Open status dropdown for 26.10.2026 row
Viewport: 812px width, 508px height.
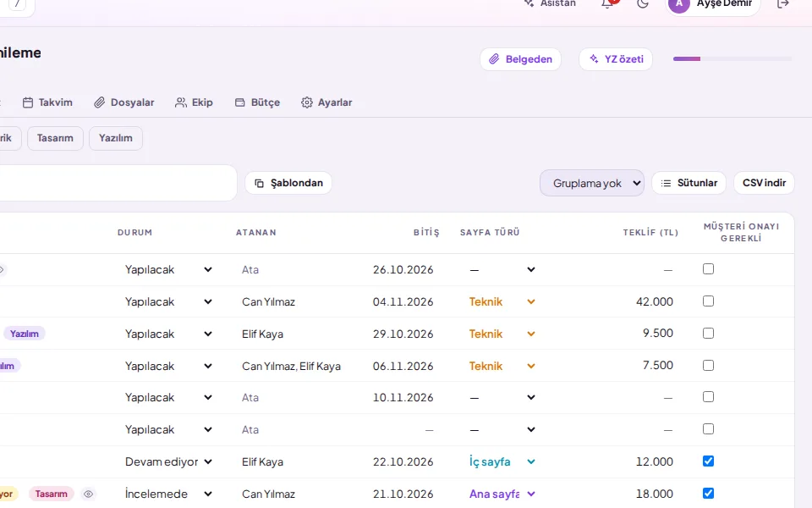click(x=168, y=269)
